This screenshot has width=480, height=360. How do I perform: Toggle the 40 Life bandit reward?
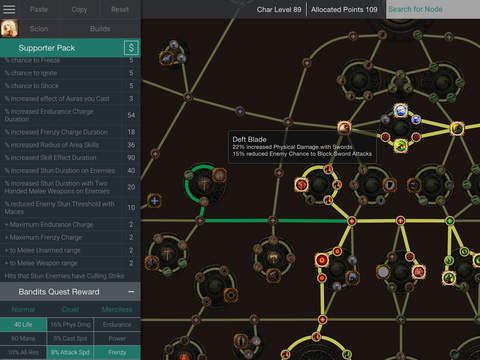point(23,324)
